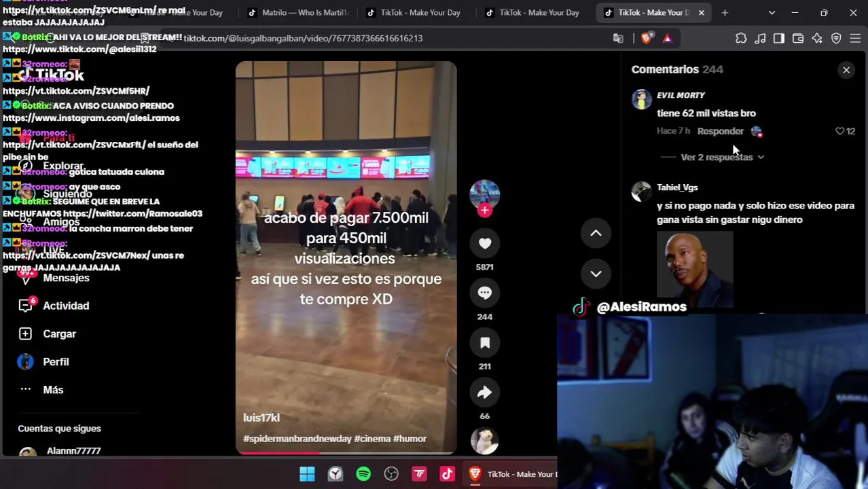Viewport: 868px width, 489px height.
Task: Open Mensajes in sidebar
Action: pos(66,278)
